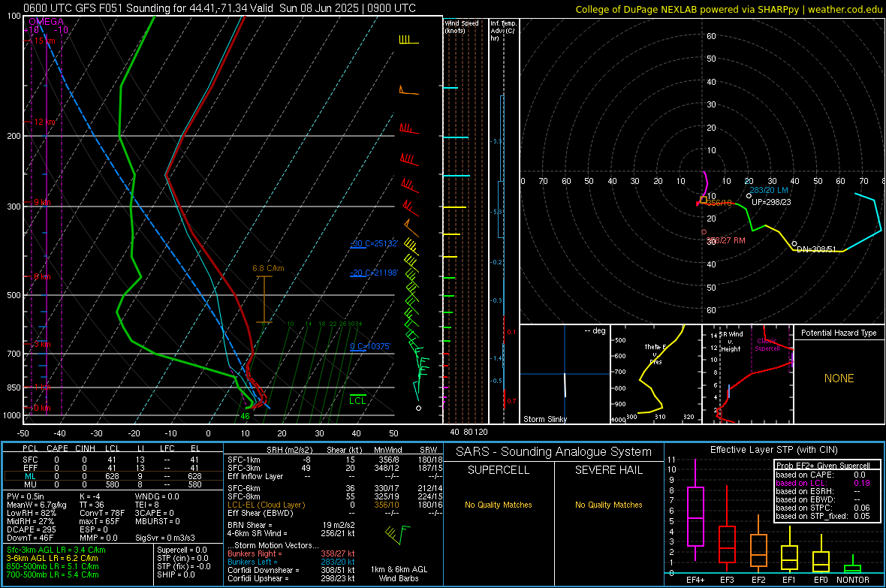Click the OMEGA label on the Skew-T
The image size is (886, 588).
tap(47, 22)
